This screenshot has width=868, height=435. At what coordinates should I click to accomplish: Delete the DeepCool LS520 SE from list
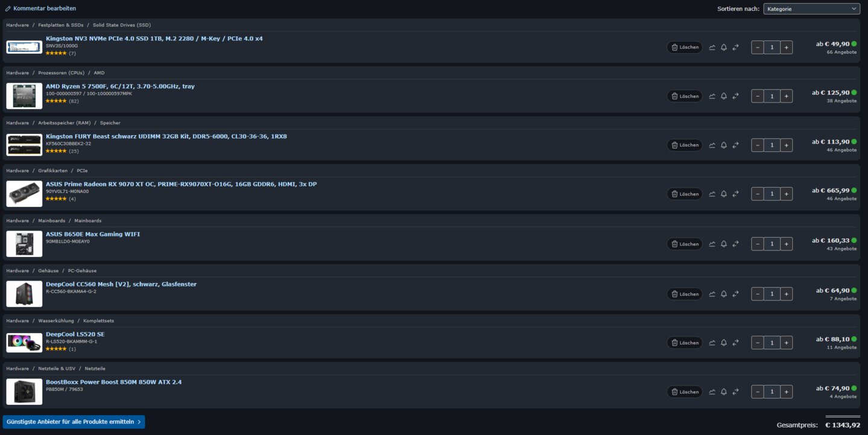(x=685, y=343)
